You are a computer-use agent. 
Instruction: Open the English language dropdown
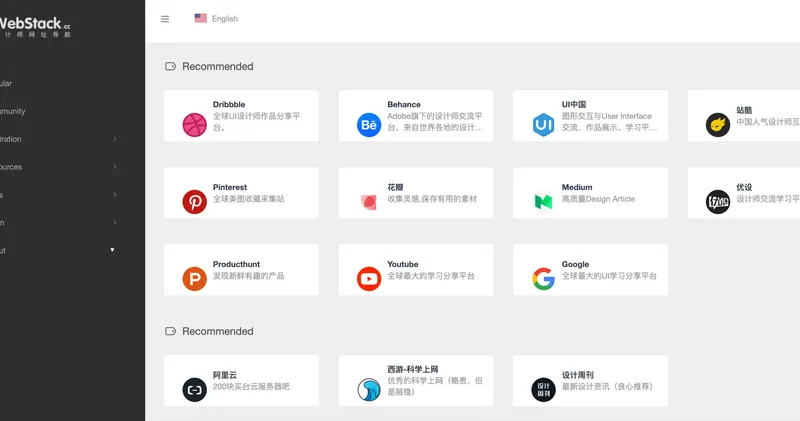coord(216,19)
